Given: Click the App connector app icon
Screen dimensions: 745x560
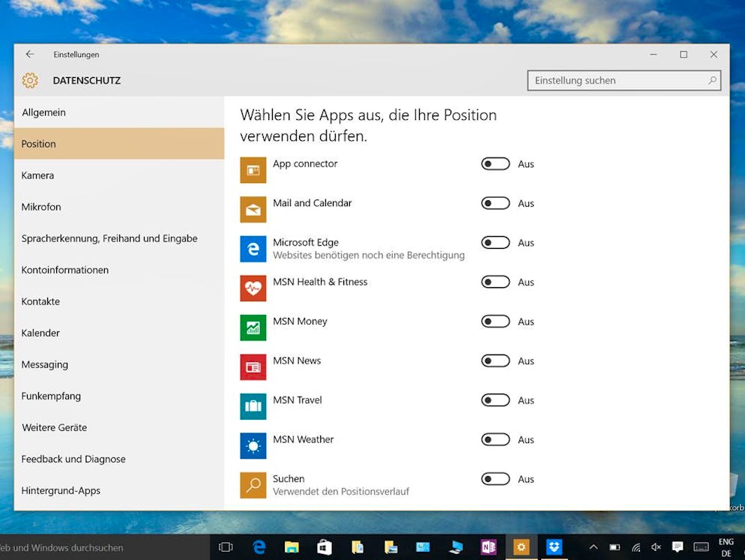Looking at the screenshot, I should 253,169.
